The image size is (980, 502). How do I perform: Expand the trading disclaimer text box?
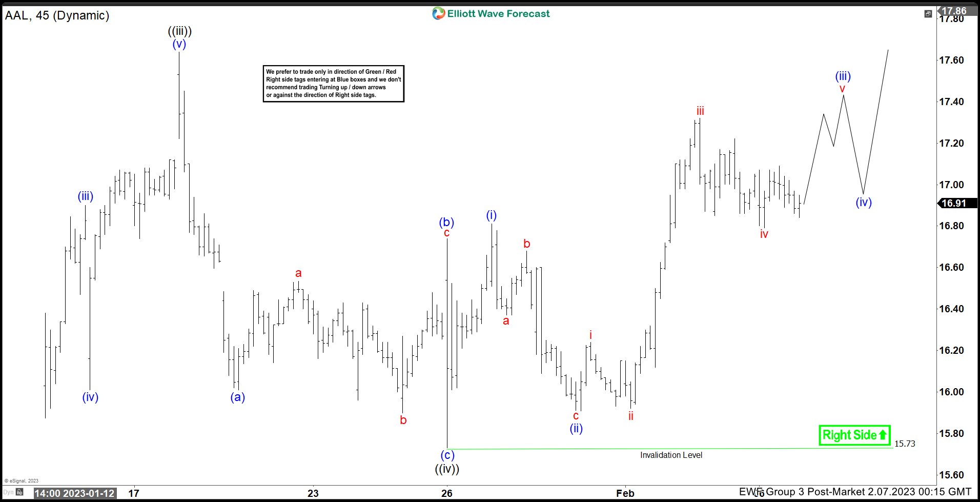(x=334, y=84)
